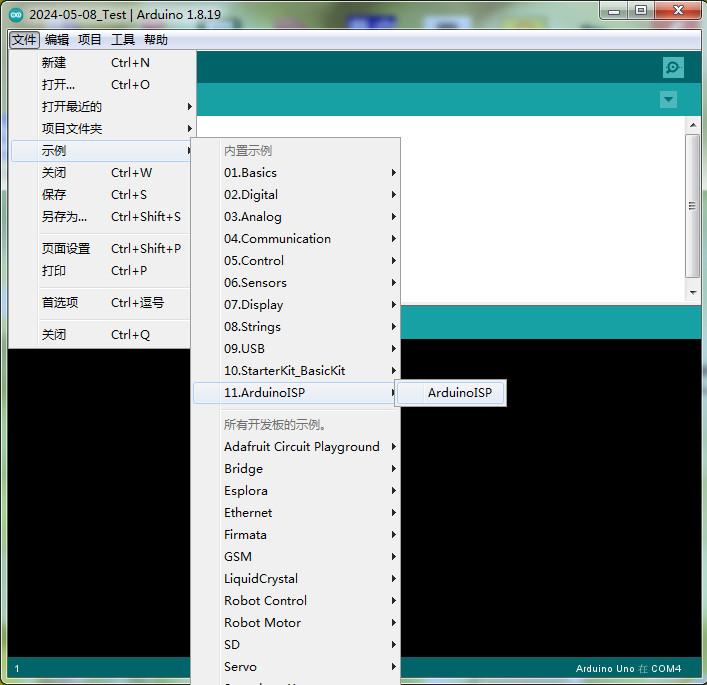Open SD library examples
Viewport: 707px width, 685px height.
pyautogui.click(x=296, y=645)
